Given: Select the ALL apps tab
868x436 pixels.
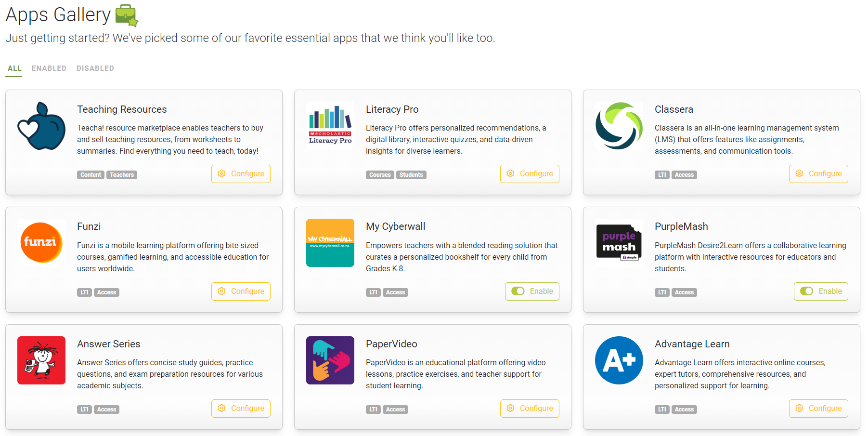Looking at the screenshot, I should [14, 68].
